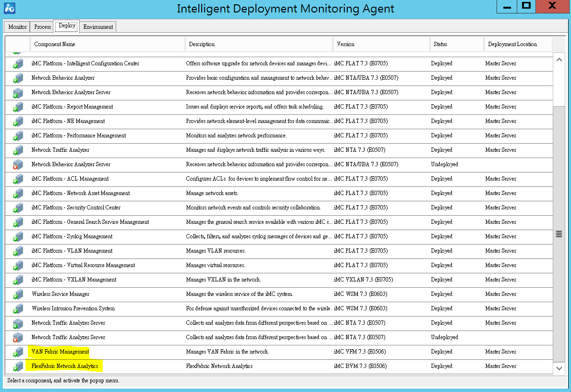This screenshot has height=392, width=571.
Task: Select Wireless Intrusion Prevention System component
Action: coord(73,308)
